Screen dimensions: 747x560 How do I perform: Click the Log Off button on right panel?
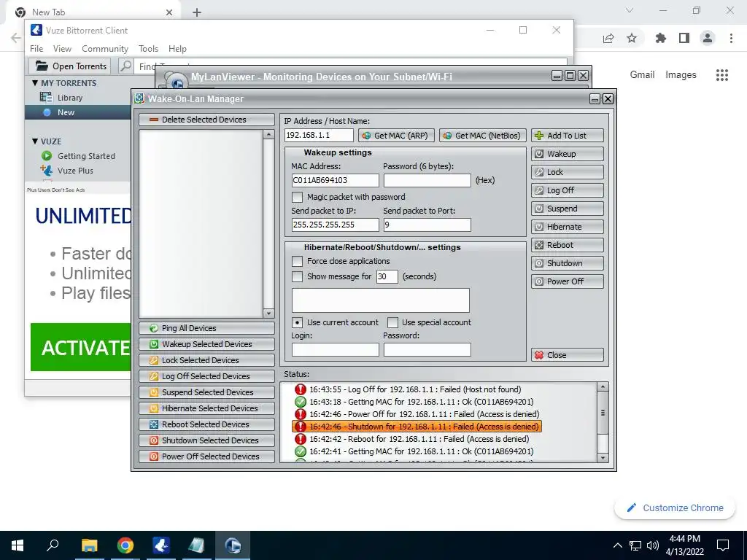(x=568, y=190)
